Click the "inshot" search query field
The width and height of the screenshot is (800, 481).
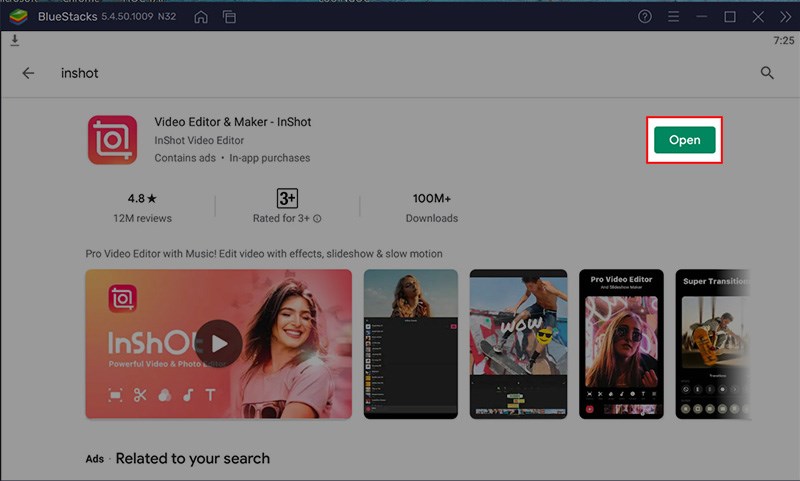(80, 73)
